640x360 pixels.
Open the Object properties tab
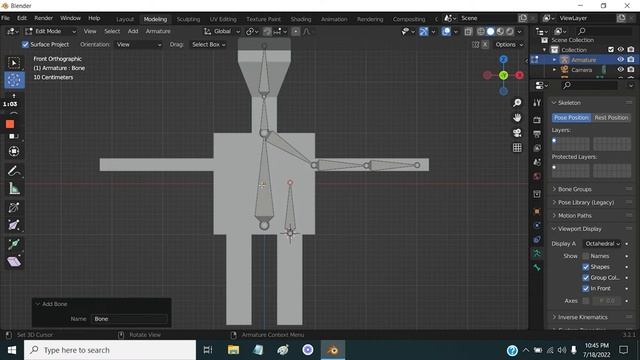coord(537,211)
